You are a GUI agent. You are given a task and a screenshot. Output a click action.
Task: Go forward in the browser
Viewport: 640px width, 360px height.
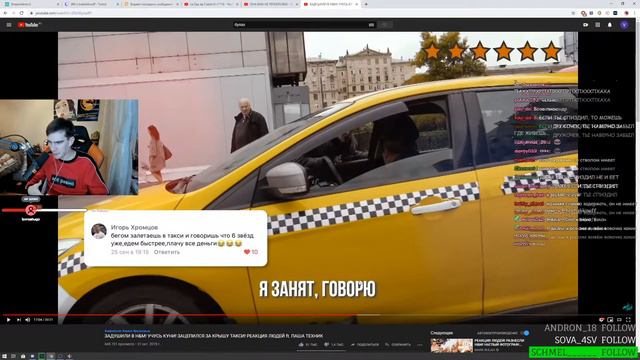pyautogui.click(x=13, y=13)
